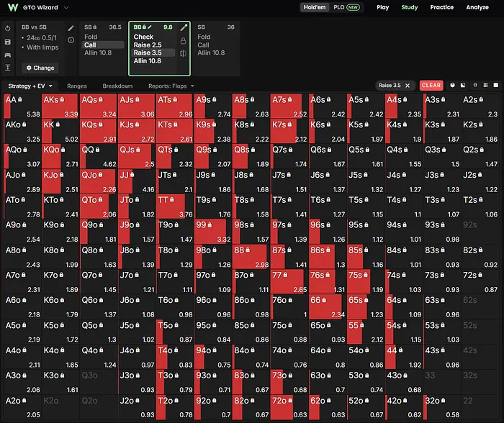504x423 pixels.
Task: Select the small grid size icon
Action: (474, 85)
